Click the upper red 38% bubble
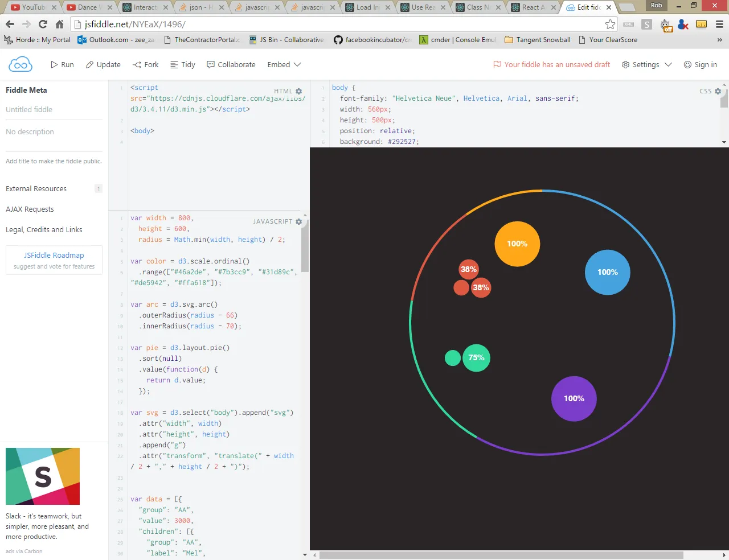This screenshot has width=729, height=560. click(x=469, y=270)
